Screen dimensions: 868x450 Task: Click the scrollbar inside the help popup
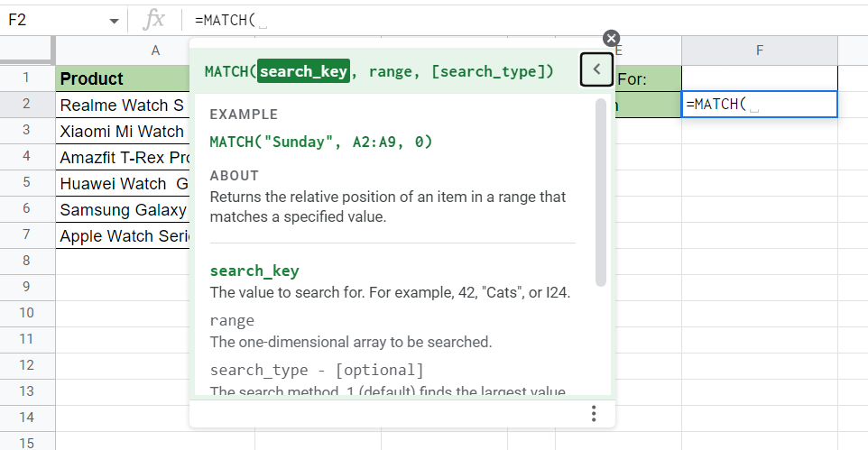(601, 193)
